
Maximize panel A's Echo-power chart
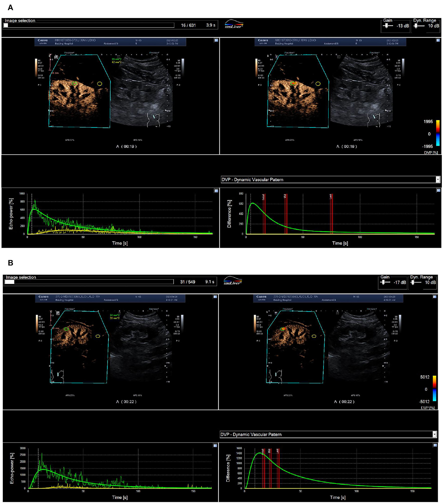pos(216,191)
